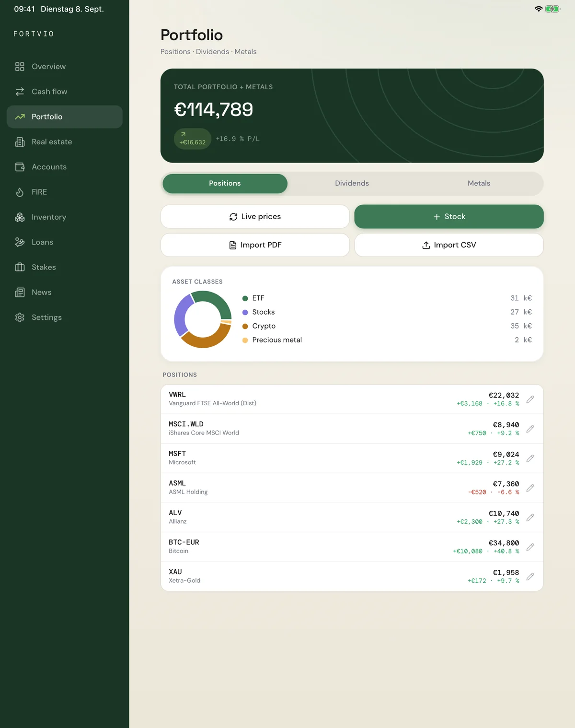The image size is (575, 728).
Task: Click the purple Stocks legend dot
Action: pos(245,312)
